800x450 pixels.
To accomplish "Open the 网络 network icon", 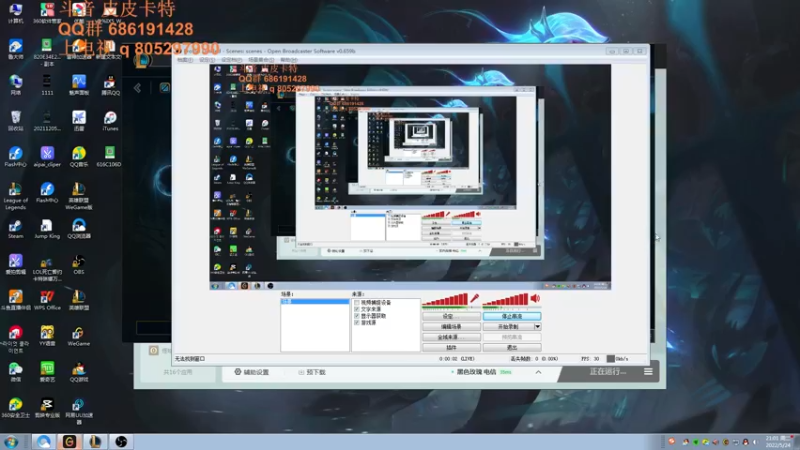I will tap(15, 86).
